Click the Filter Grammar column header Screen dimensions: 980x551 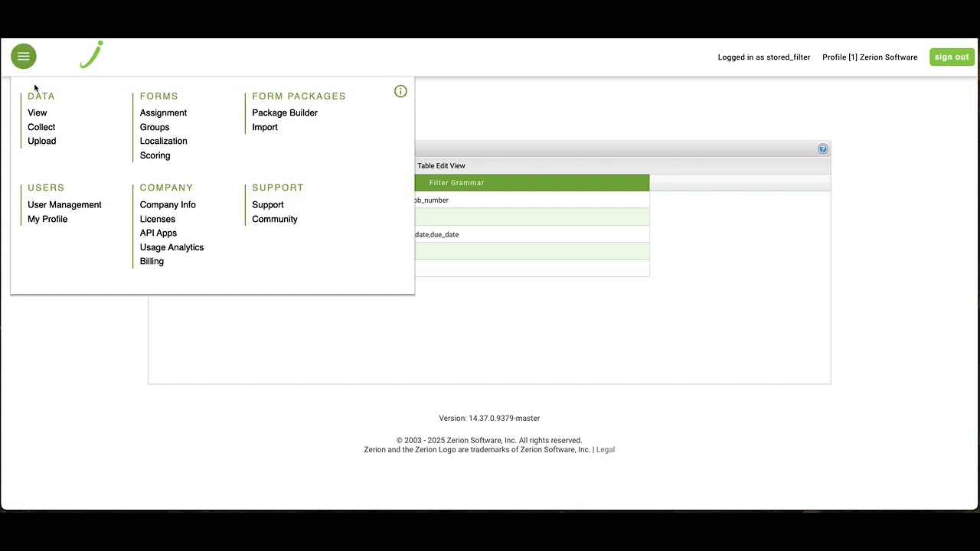click(532, 183)
